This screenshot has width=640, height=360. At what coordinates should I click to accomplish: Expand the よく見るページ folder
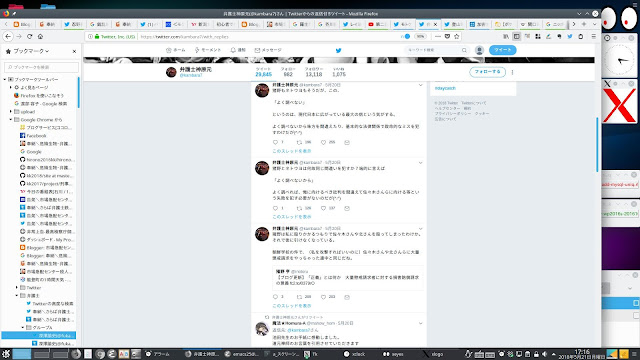tap(11, 87)
